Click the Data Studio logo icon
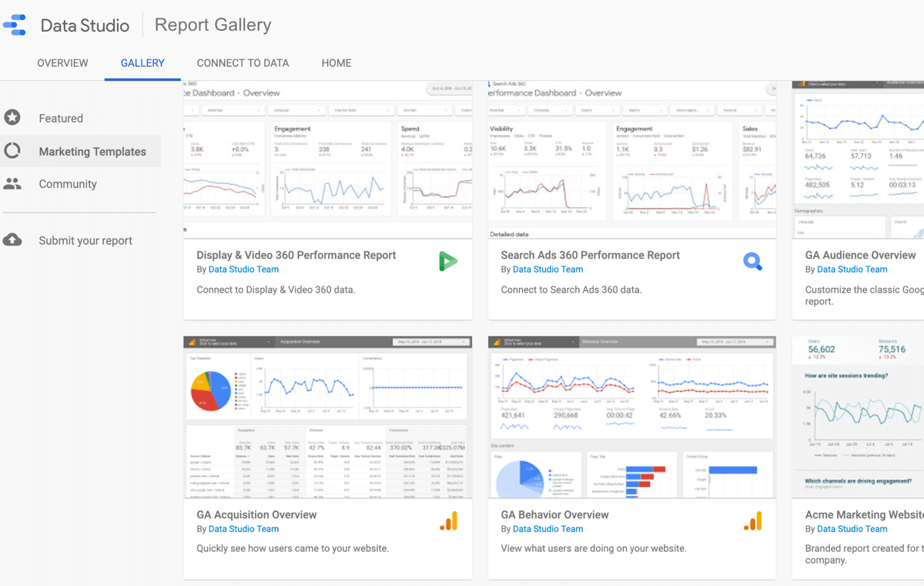924x586 pixels. pos(15,25)
